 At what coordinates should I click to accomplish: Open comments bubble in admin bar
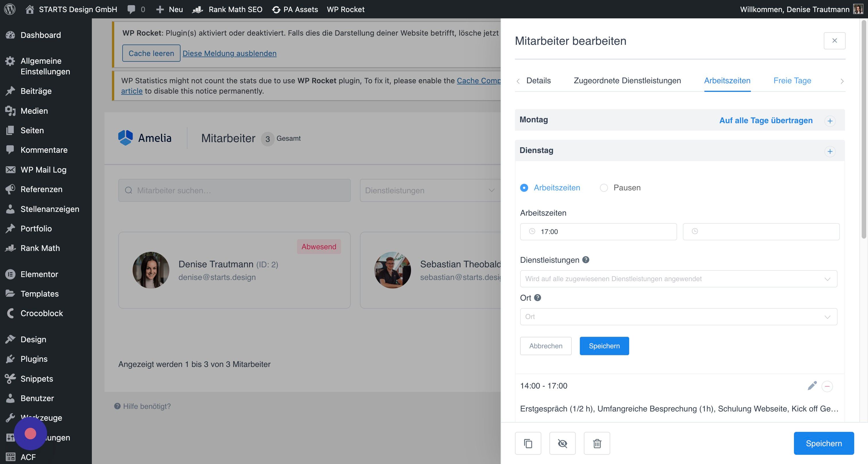136,9
